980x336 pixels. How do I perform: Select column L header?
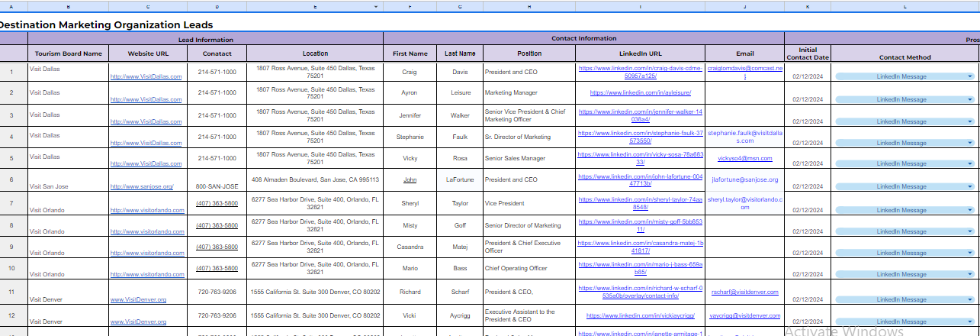click(905, 6)
